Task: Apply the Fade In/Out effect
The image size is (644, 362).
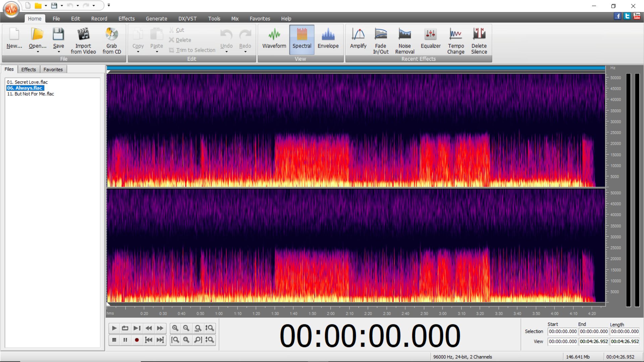Action: point(380,40)
